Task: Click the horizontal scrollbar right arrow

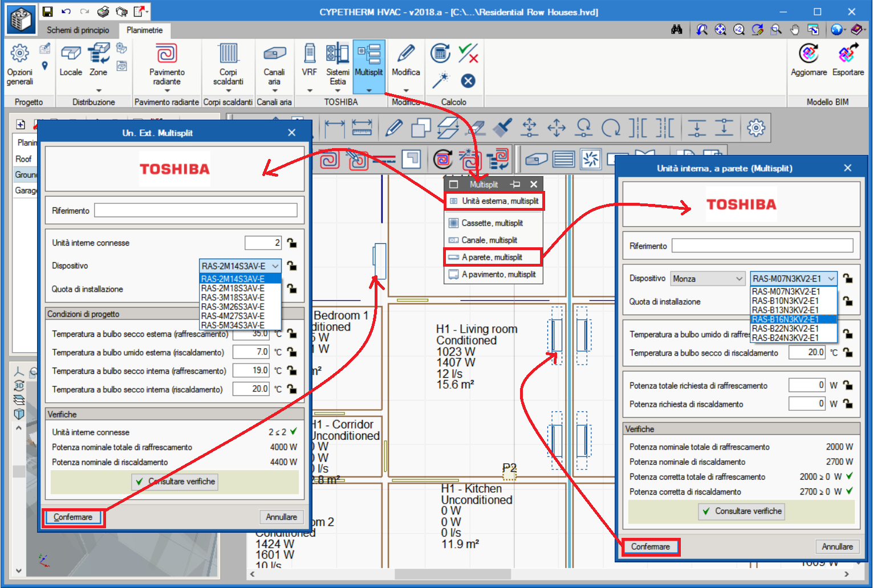Action: click(x=847, y=574)
